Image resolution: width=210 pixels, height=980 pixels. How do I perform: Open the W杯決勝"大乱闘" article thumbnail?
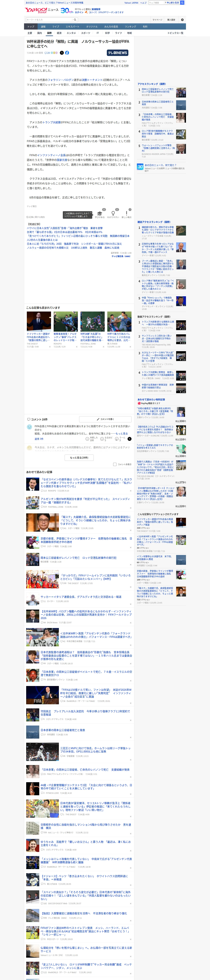[92, 321]
